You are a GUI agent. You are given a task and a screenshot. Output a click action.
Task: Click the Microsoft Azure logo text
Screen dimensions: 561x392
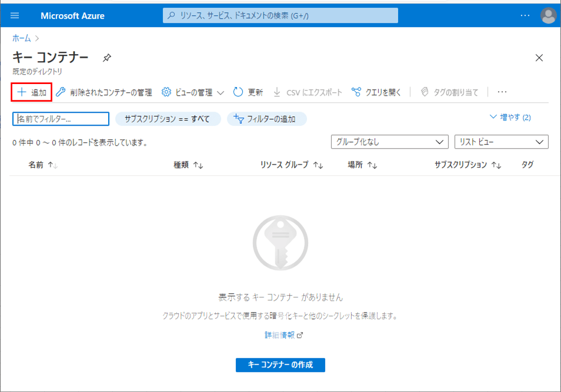pos(73,16)
